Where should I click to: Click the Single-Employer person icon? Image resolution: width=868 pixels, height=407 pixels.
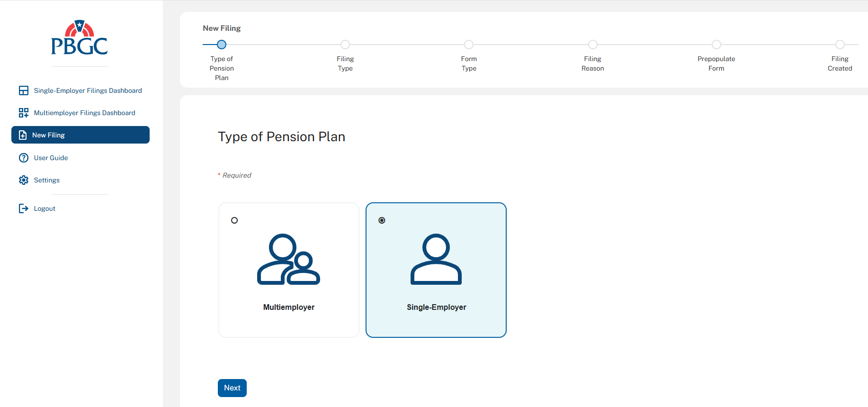pos(436,259)
